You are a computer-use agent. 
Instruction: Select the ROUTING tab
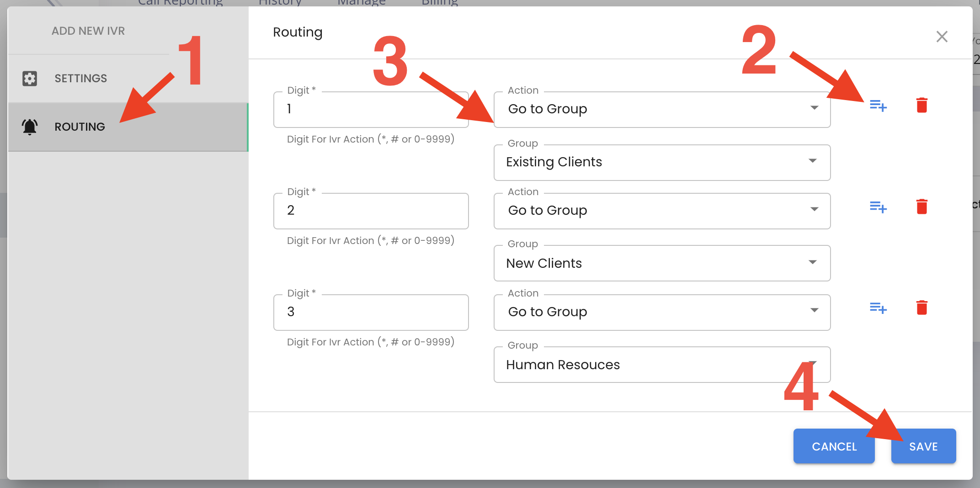coord(128,127)
